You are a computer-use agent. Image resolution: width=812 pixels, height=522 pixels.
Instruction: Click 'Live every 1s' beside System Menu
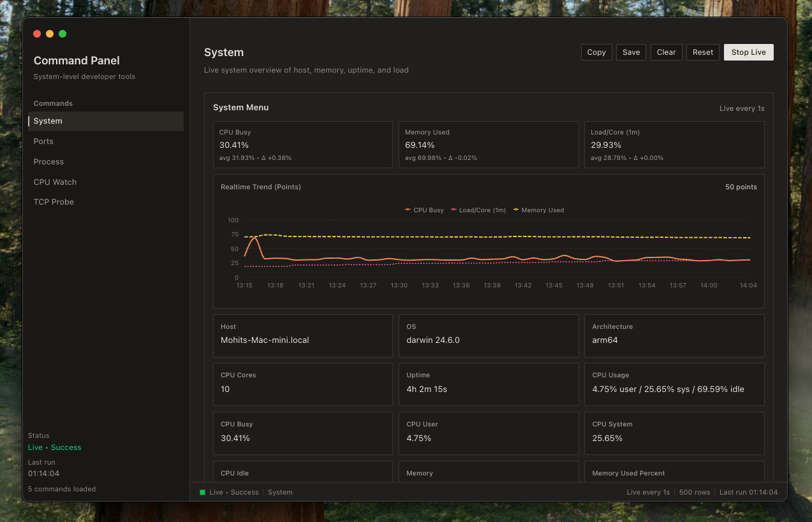(742, 108)
